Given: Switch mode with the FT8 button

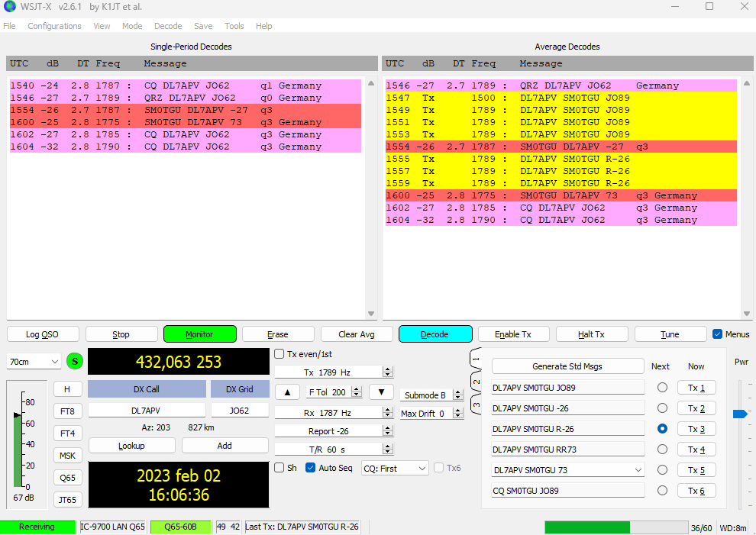Looking at the screenshot, I should pos(67,411).
